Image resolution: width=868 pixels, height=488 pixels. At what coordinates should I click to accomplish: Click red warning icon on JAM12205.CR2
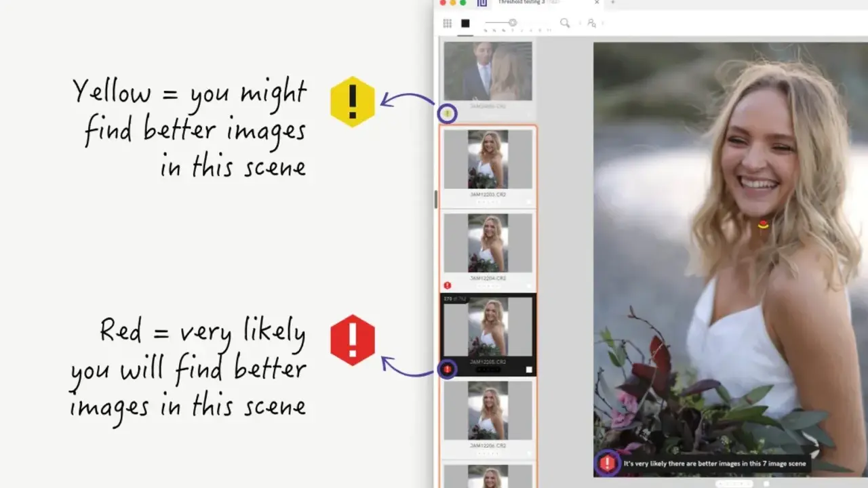[448, 369]
